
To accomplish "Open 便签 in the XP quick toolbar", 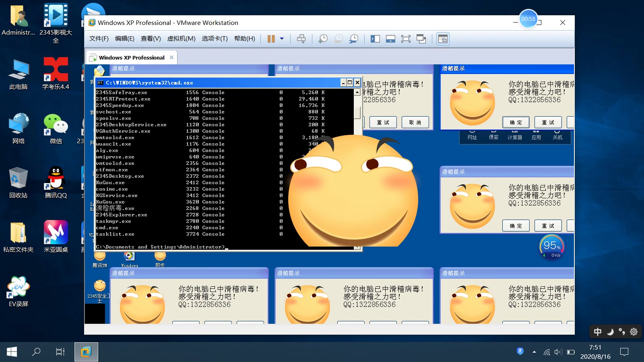I will pos(493,134).
